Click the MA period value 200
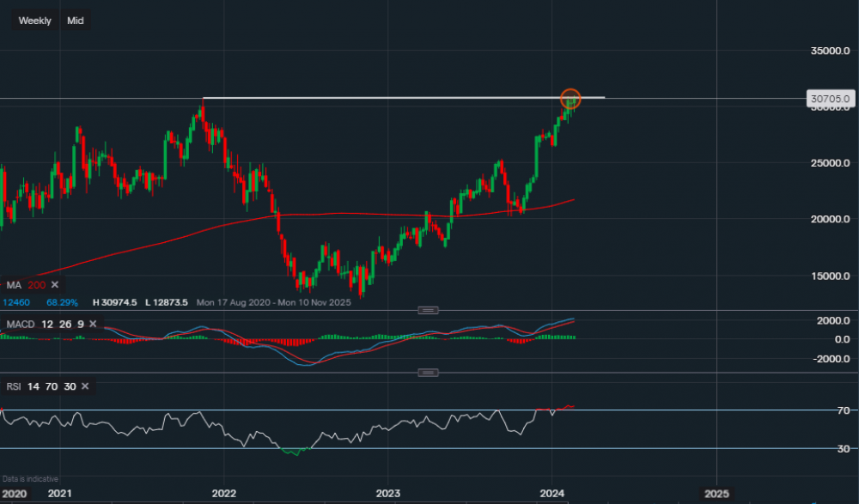The height and width of the screenshot is (504, 859). (35, 284)
